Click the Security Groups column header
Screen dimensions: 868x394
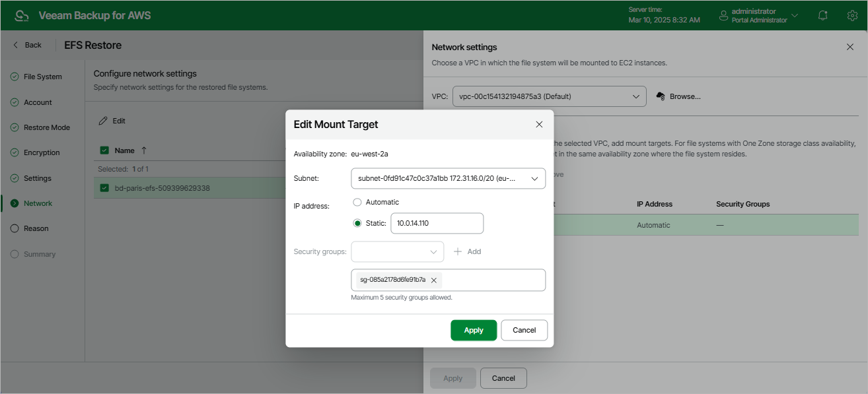[x=743, y=204]
